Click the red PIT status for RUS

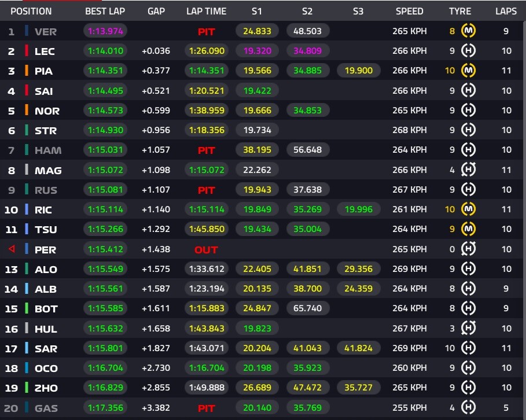click(x=206, y=190)
